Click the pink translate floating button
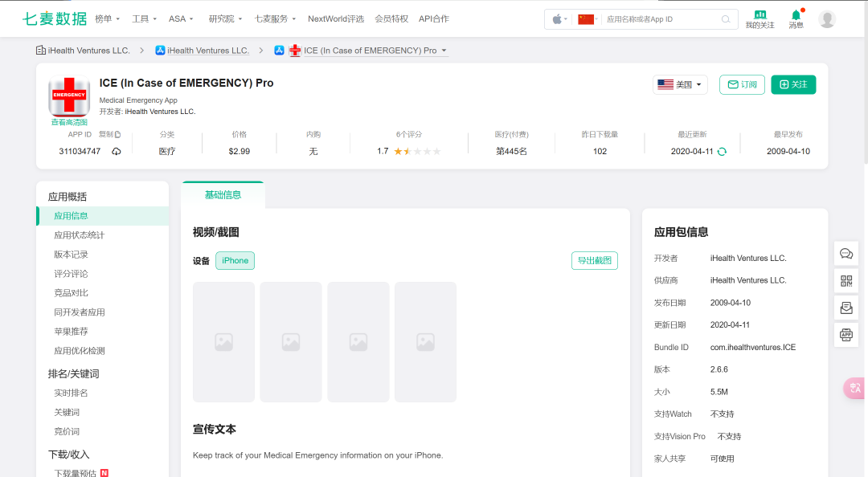 point(854,388)
